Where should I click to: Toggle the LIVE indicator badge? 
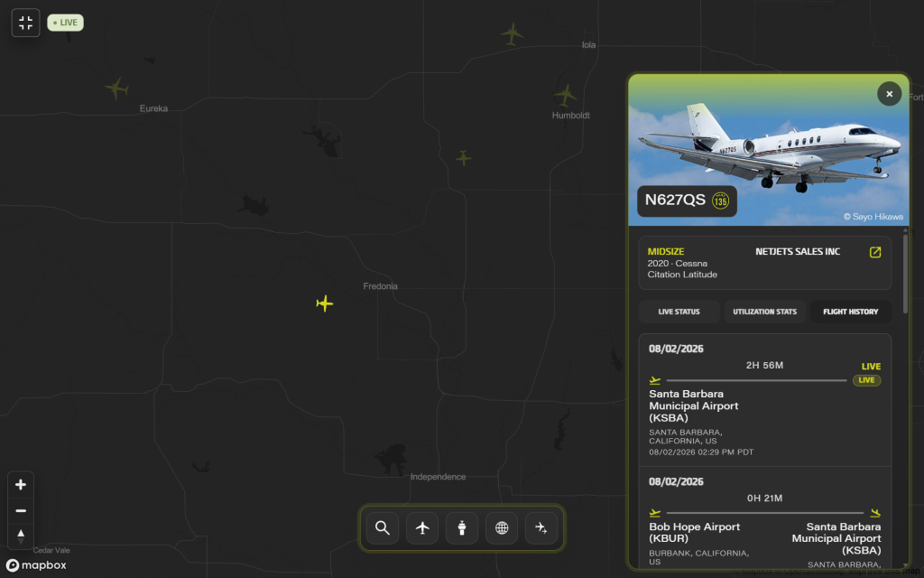pyautogui.click(x=65, y=23)
